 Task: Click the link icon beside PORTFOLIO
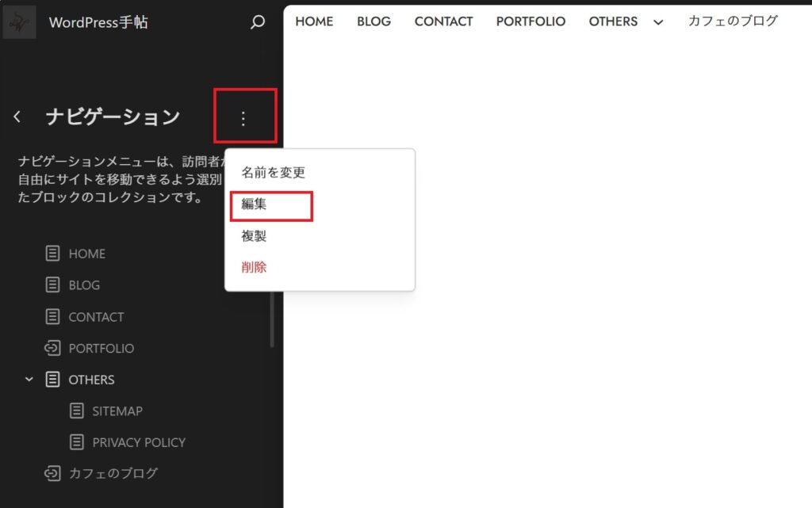52,348
